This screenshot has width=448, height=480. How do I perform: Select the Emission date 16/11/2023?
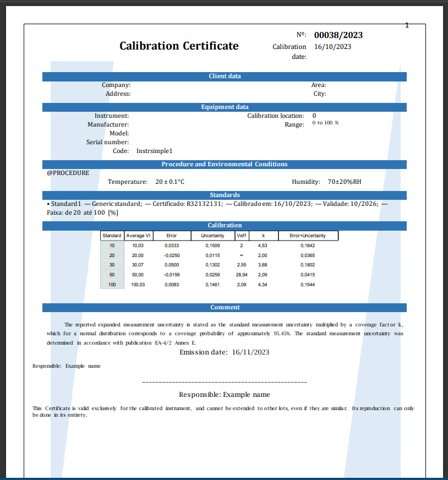pos(250,352)
